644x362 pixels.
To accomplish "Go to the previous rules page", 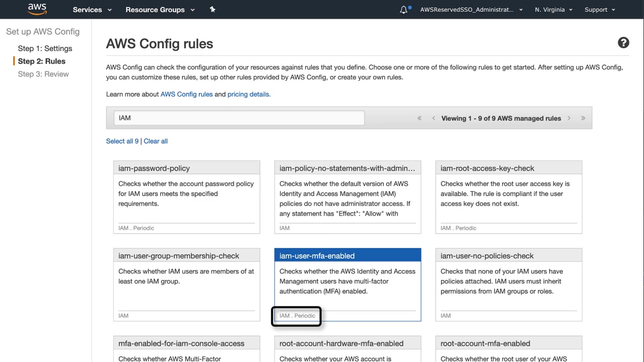I will point(434,118).
